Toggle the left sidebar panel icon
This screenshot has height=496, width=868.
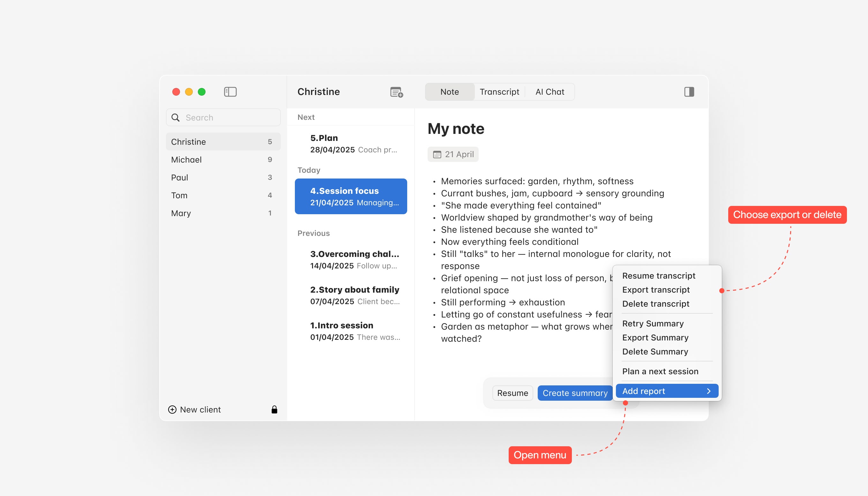coord(230,91)
